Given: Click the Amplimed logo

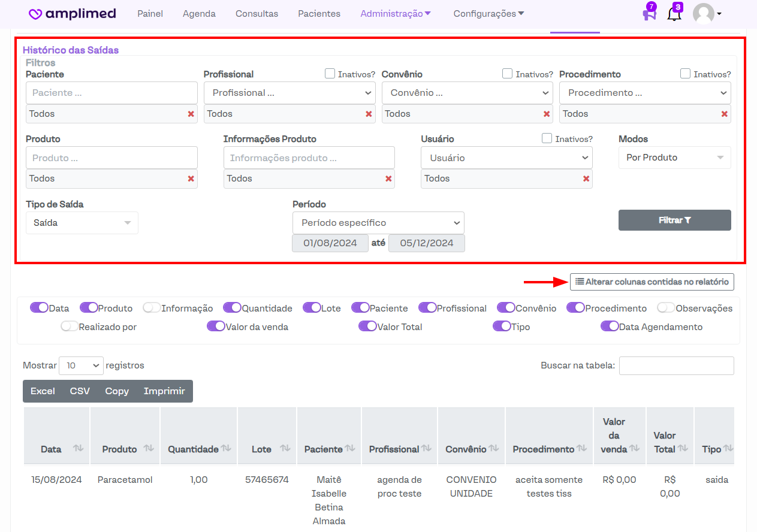Looking at the screenshot, I should pyautogui.click(x=73, y=14).
